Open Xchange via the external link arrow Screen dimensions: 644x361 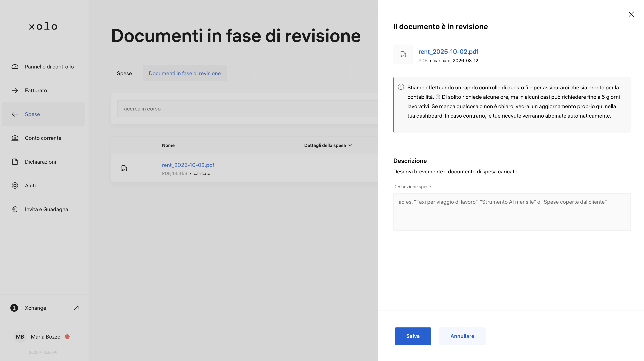[76, 308]
